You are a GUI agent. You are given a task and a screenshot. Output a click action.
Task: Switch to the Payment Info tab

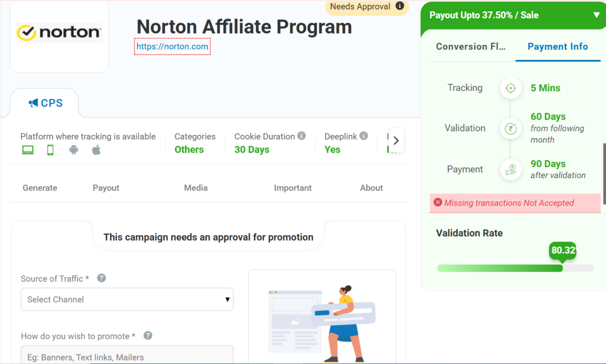[557, 47]
